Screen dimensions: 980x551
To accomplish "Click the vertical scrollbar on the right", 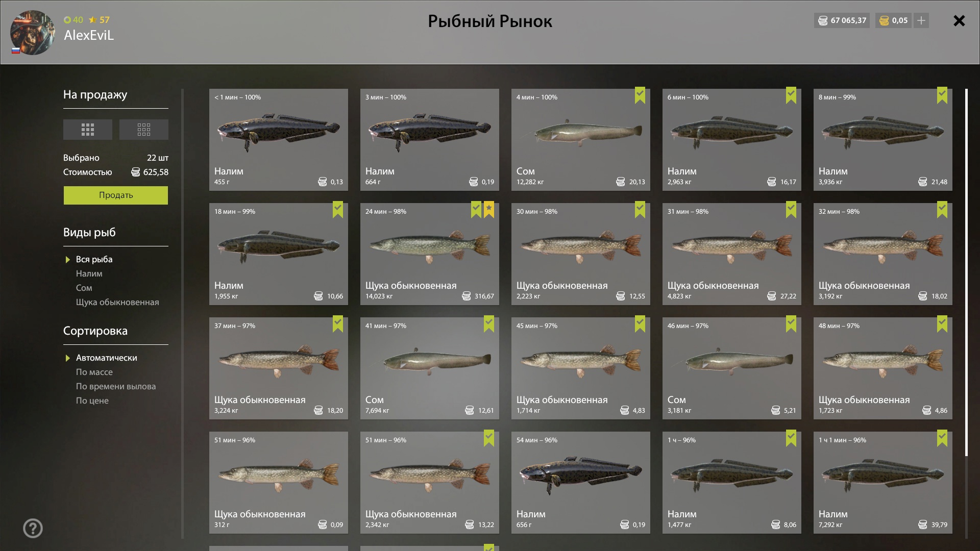I will pyautogui.click(x=966, y=272).
